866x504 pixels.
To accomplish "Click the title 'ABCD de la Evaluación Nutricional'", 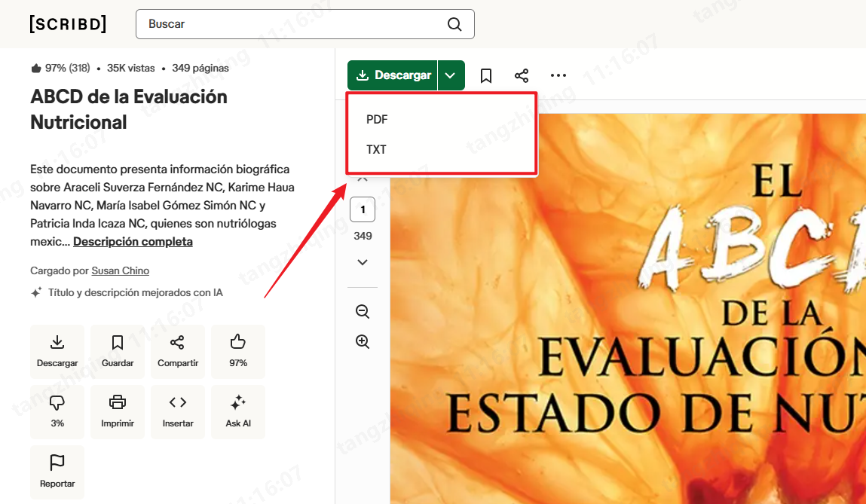I will tap(129, 109).
